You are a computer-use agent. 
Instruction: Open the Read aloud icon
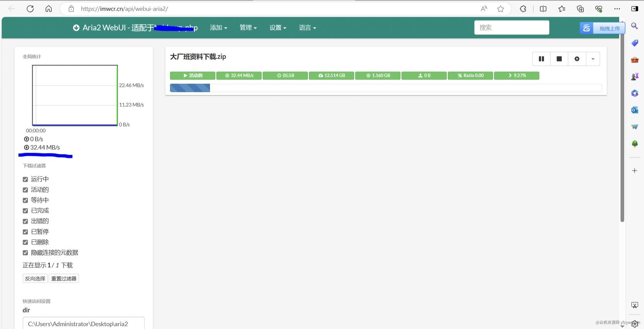coord(484,9)
